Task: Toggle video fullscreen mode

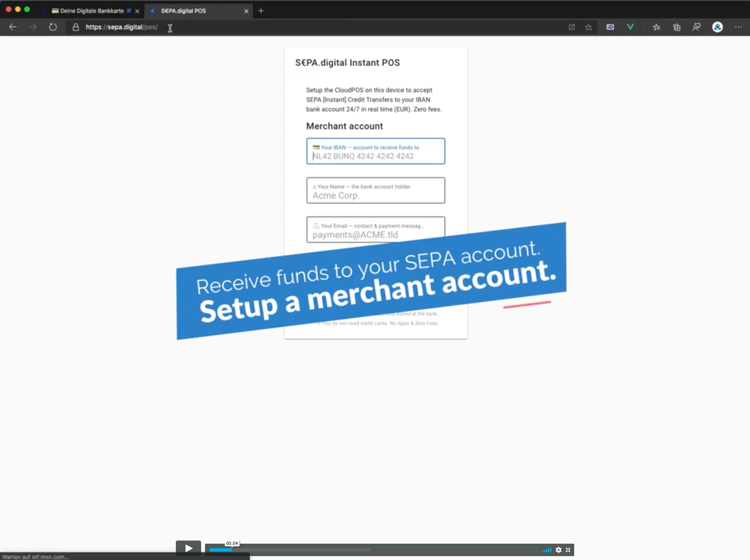Action: (x=568, y=550)
